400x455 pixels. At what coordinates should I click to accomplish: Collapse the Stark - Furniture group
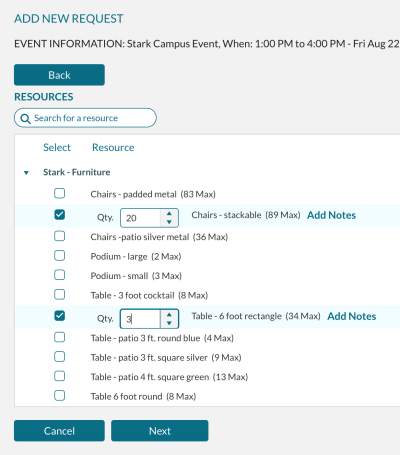pyautogui.click(x=26, y=173)
